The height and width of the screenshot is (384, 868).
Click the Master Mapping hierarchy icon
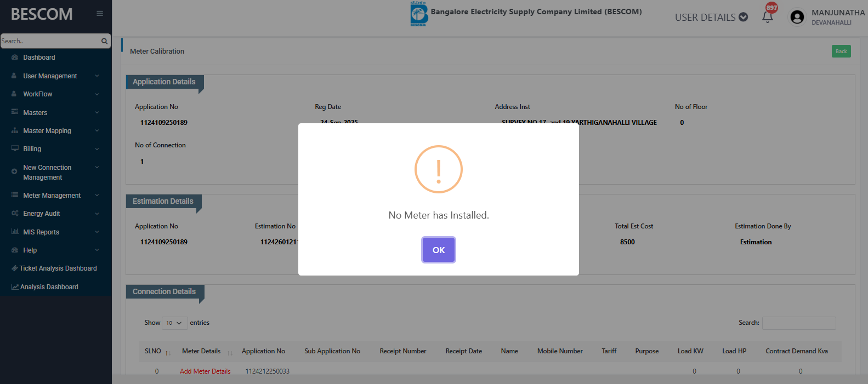click(x=15, y=130)
